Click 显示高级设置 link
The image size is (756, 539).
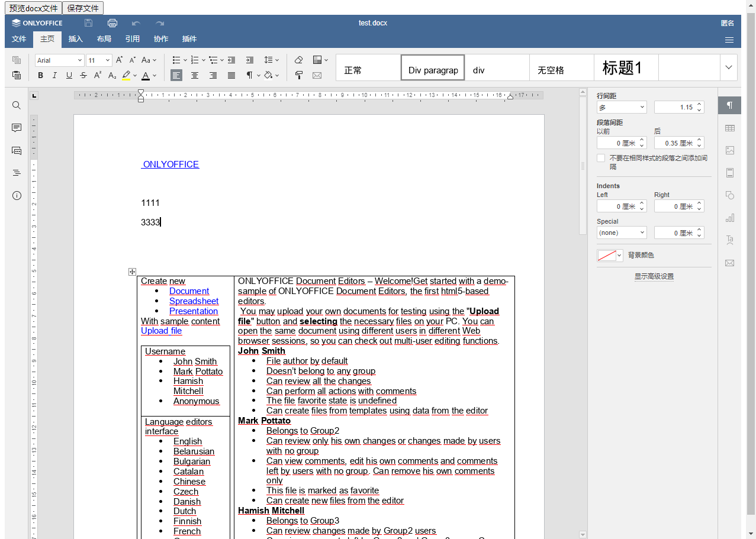click(654, 276)
